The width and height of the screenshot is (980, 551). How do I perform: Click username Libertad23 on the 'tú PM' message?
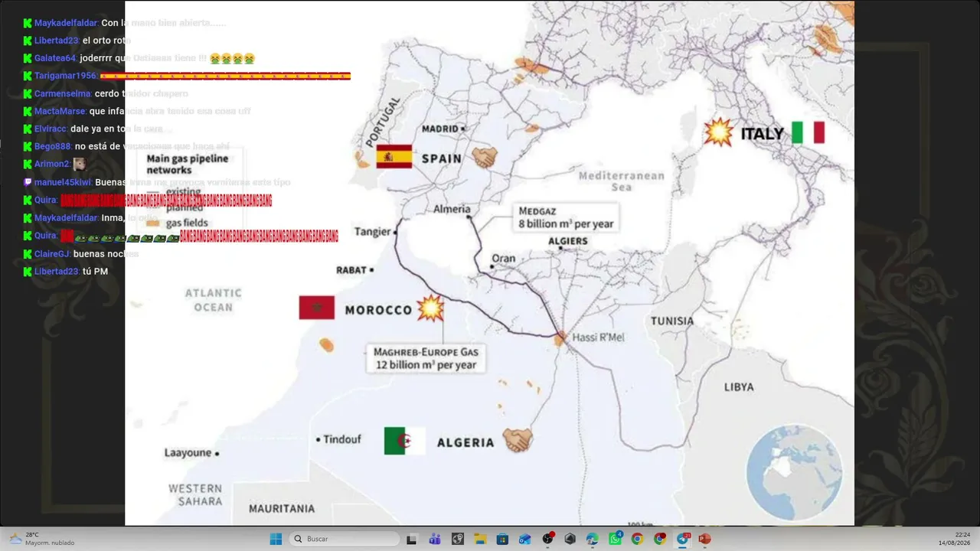[57, 271]
